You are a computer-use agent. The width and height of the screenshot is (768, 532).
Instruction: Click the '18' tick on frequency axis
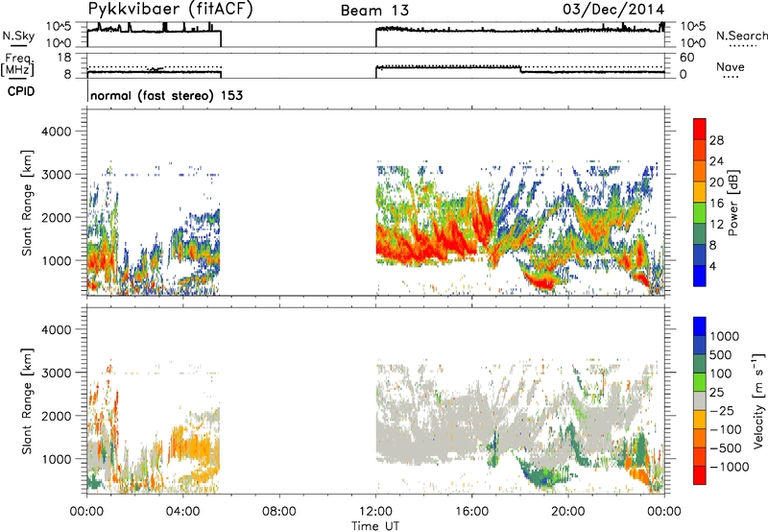tap(64, 58)
